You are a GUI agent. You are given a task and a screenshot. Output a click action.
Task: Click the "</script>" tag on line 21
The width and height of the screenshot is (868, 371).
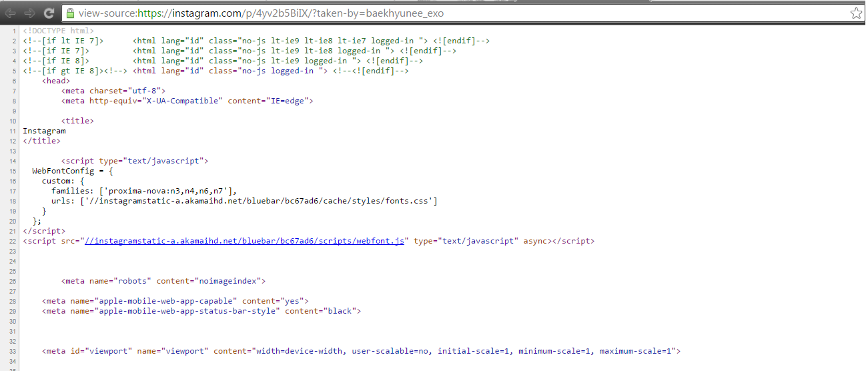tap(44, 231)
